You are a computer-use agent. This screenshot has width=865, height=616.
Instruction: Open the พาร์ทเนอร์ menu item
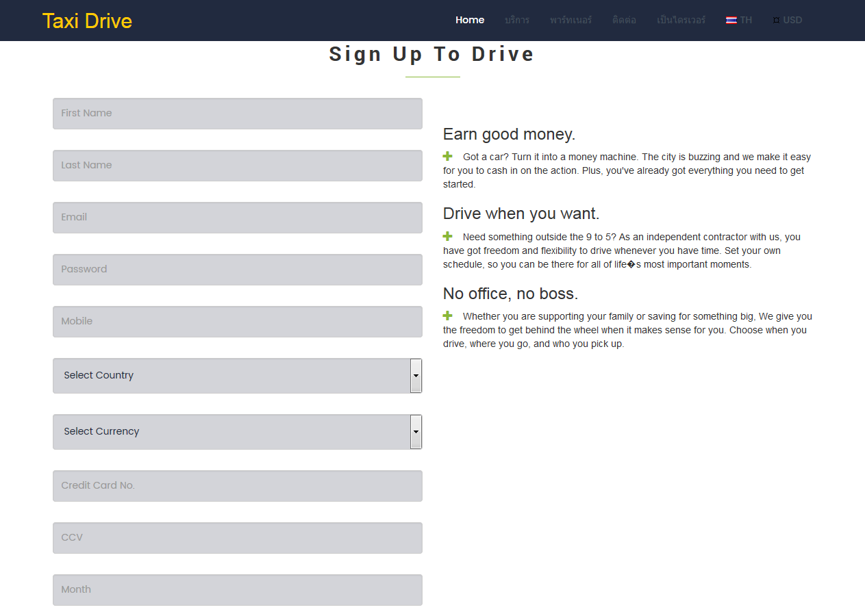571,20
